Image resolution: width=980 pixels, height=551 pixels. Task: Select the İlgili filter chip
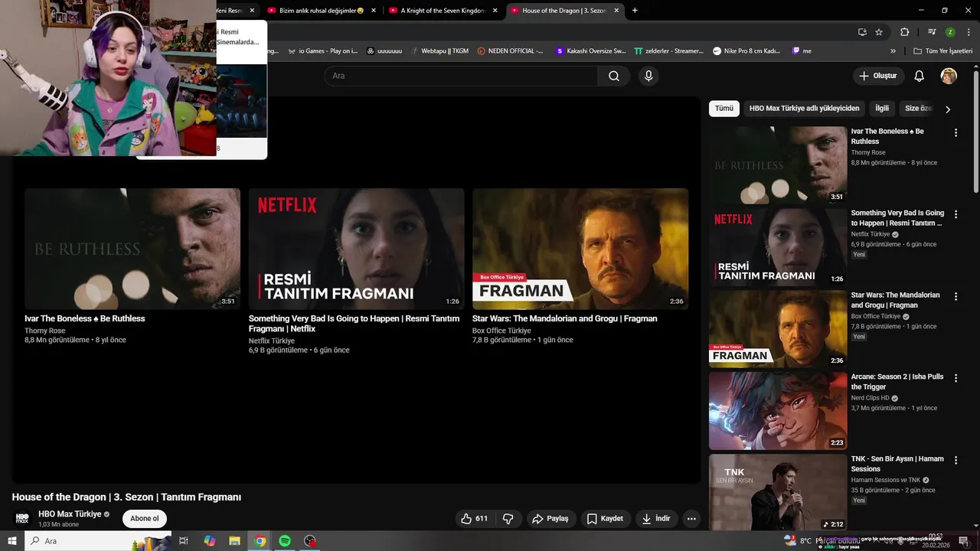[882, 109]
